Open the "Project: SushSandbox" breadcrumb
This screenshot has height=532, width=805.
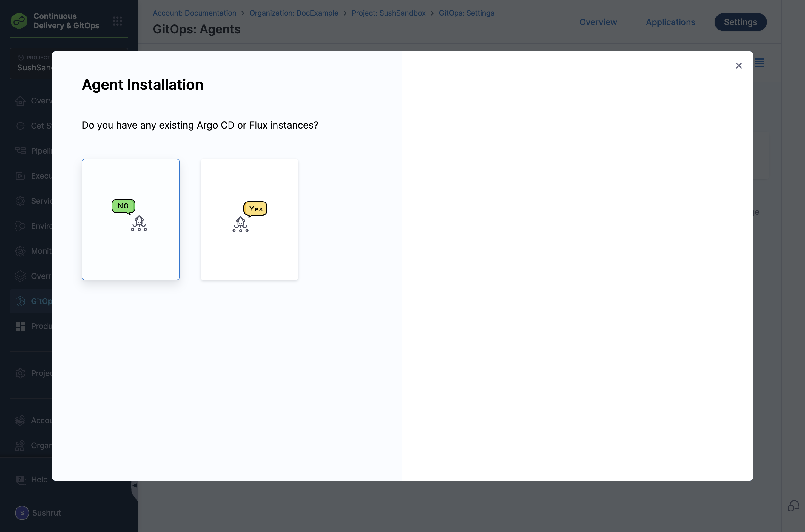(x=388, y=13)
